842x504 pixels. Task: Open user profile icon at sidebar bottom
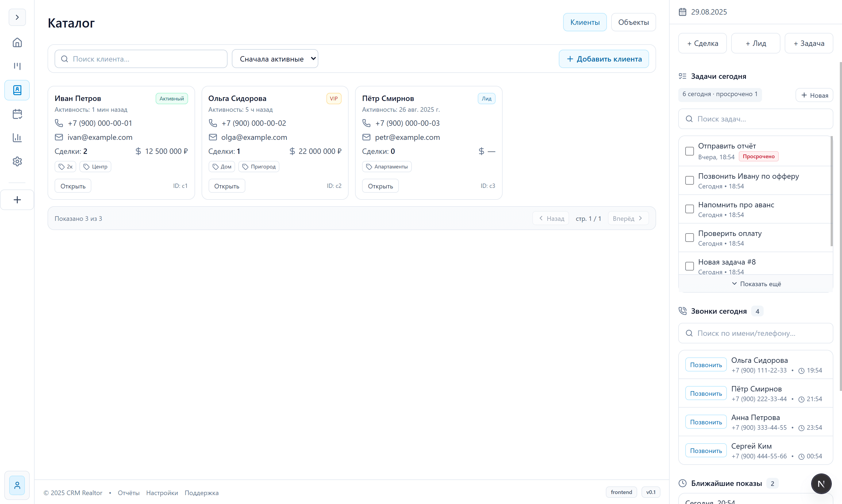point(17,485)
